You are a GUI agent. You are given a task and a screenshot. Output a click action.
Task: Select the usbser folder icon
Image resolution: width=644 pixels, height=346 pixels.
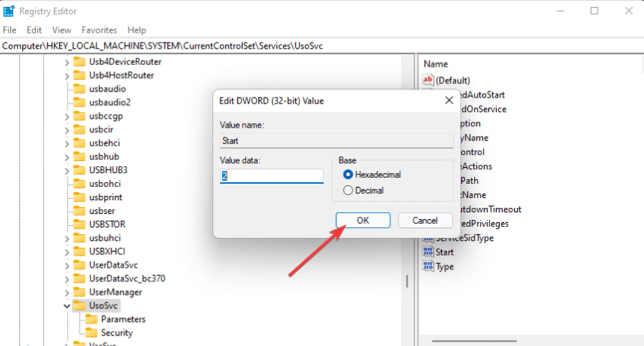pyautogui.click(x=79, y=211)
